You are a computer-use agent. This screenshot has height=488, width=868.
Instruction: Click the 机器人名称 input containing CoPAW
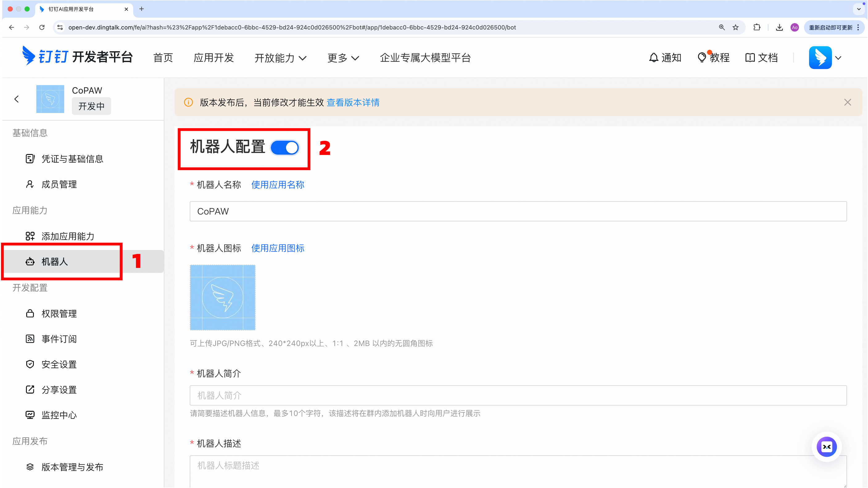click(x=518, y=211)
